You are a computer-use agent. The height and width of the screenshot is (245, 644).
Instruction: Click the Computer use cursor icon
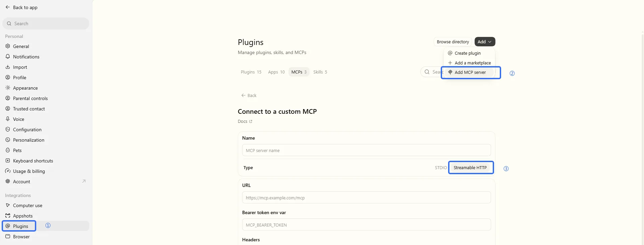[8, 205]
